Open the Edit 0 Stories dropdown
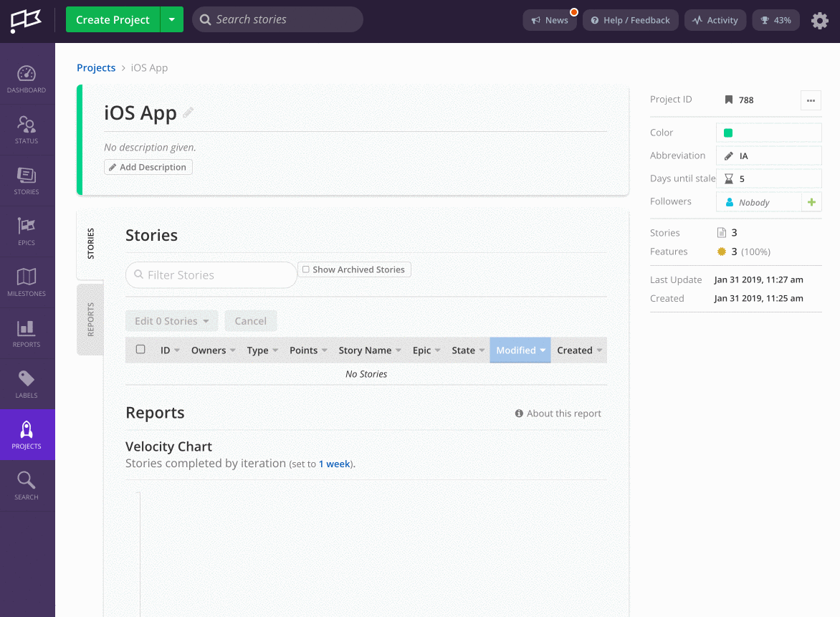The width and height of the screenshot is (840, 617). [x=171, y=321]
